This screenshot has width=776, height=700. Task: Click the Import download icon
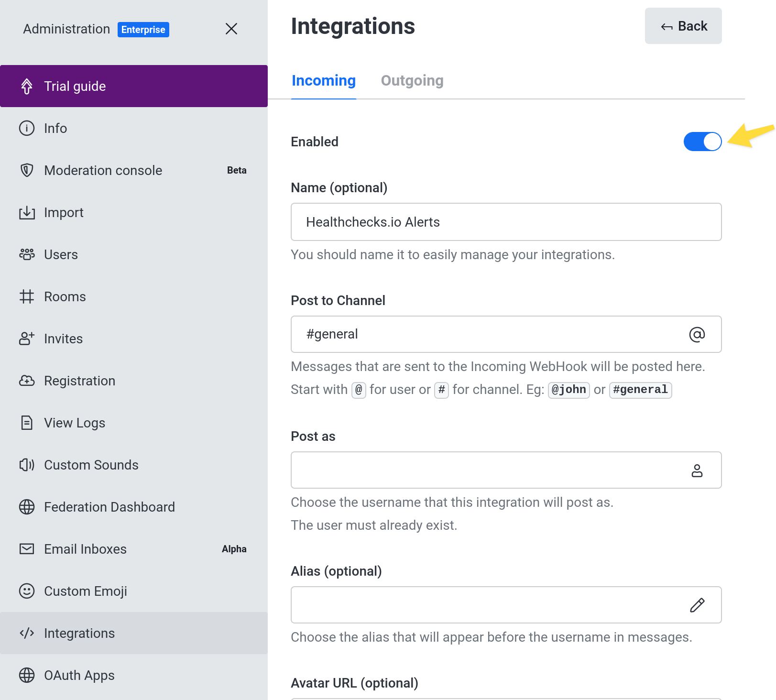tap(27, 212)
